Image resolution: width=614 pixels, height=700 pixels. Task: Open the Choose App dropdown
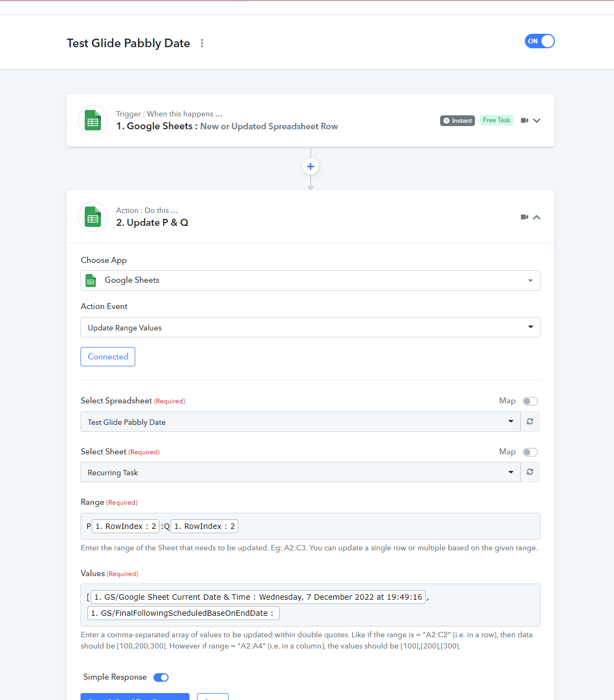[310, 281]
